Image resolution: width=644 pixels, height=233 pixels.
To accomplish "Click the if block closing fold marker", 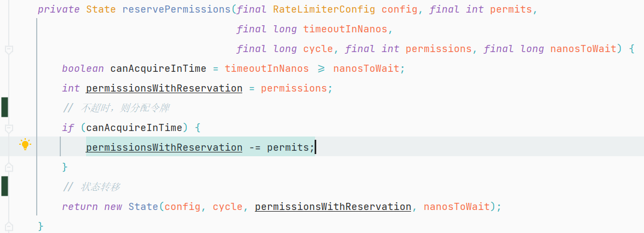I will pyautogui.click(x=9, y=167).
